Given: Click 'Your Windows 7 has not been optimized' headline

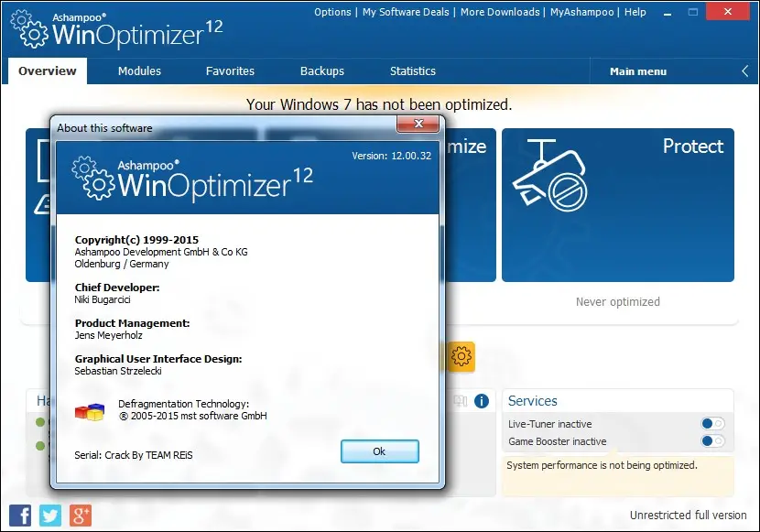Looking at the screenshot, I should (379, 104).
